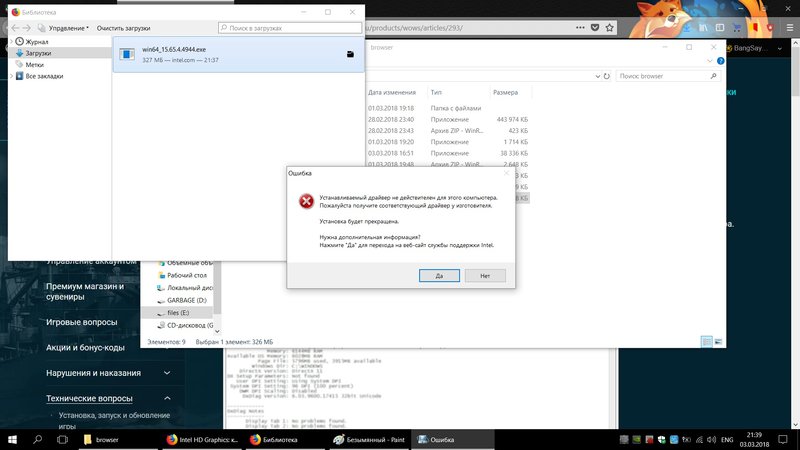Switch to browser folder taskbar button

[120, 439]
